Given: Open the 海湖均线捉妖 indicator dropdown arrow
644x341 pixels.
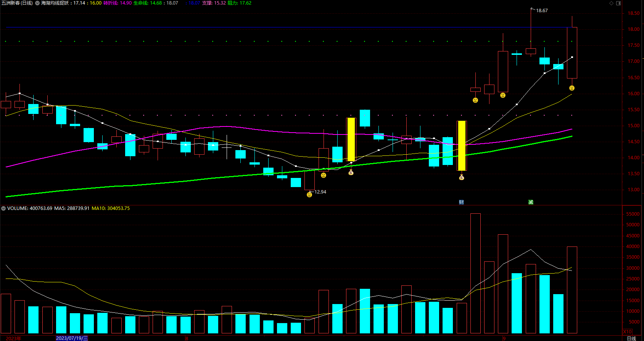Looking at the screenshot, I should point(37,3).
